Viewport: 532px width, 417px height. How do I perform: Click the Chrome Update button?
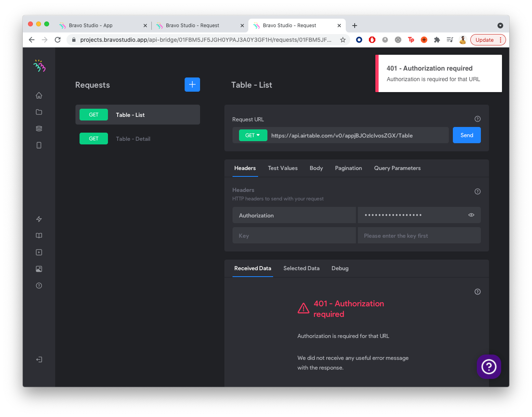(488, 40)
